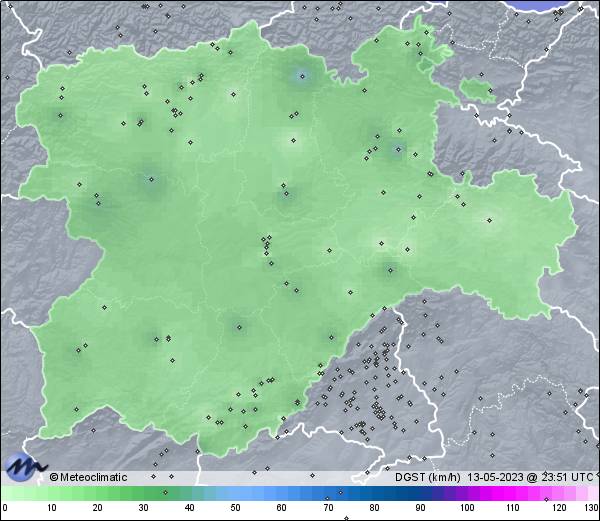
Task: Pick the light blue swatch above 50
Action: click(x=235, y=493)
